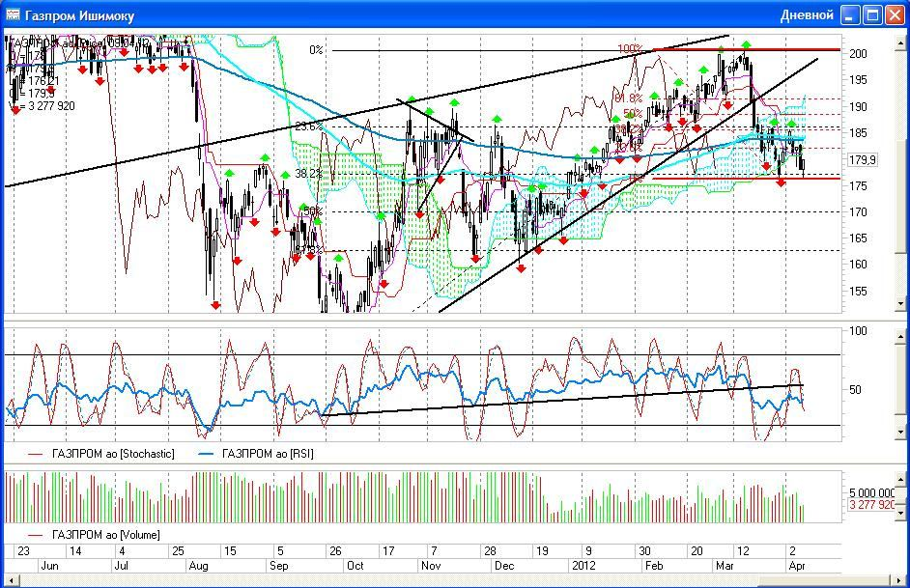Click the horizontal scrollbar left arrow
Viewport: 910px width, 588px height.
(x=10, y=580)
